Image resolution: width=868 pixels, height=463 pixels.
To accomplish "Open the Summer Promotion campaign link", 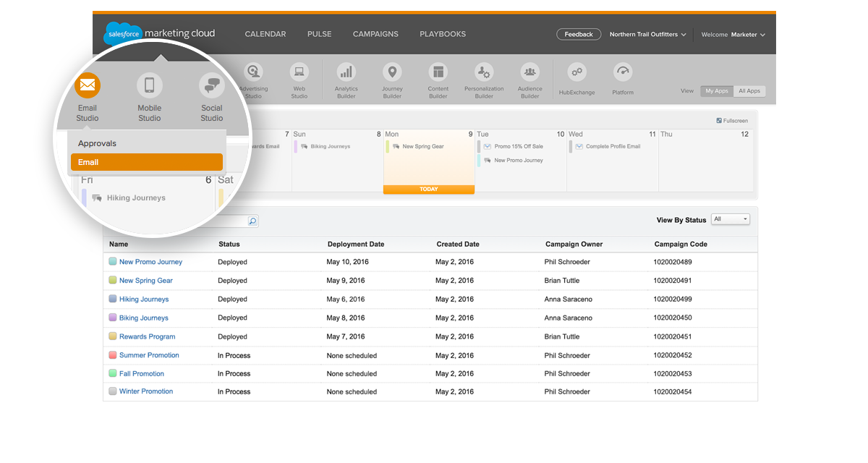I will click(149, 355).
